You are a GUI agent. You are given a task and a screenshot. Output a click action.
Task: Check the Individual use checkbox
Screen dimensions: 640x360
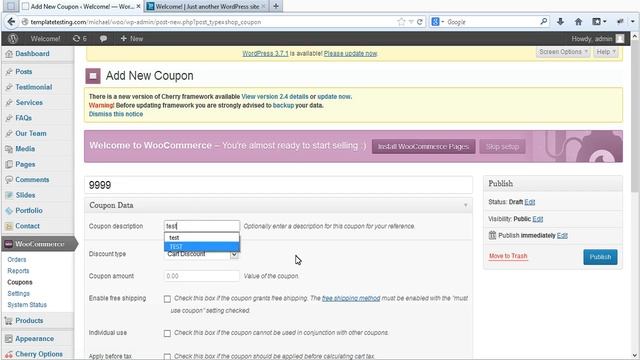click(x=167, y=333)
